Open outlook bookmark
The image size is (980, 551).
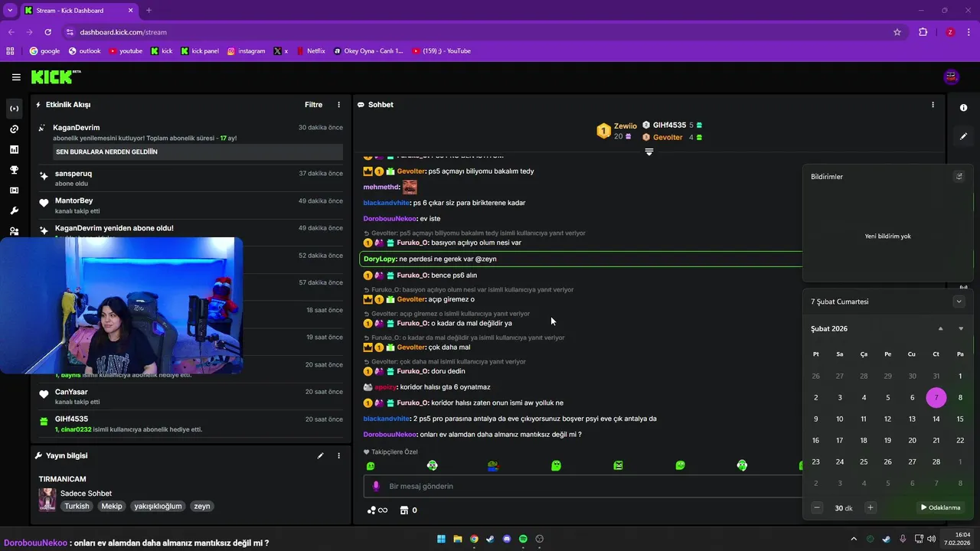(x=84, y=51)
